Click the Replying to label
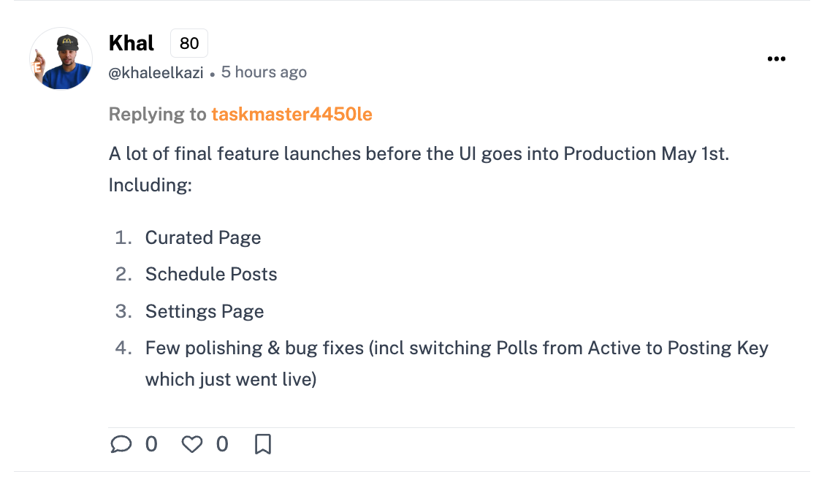 click(157, 115)
